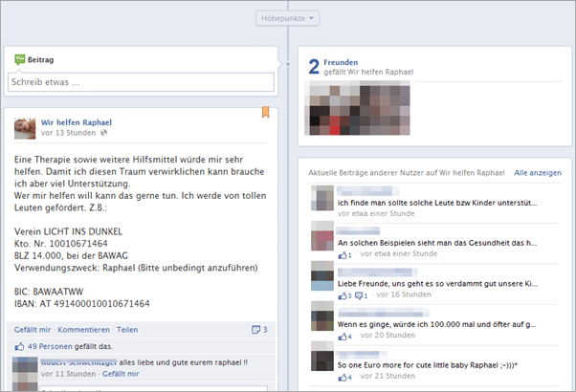Open the Freunden link
Viewport: 576px width, 392px height.
[x=341, y=62]
